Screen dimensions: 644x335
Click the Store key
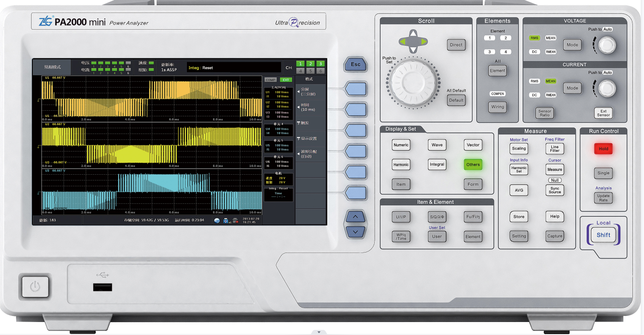click(x=519, y=216)
